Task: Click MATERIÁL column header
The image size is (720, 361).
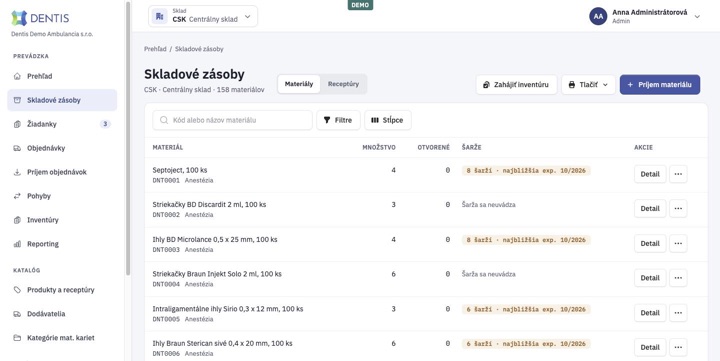Action: 168,147
